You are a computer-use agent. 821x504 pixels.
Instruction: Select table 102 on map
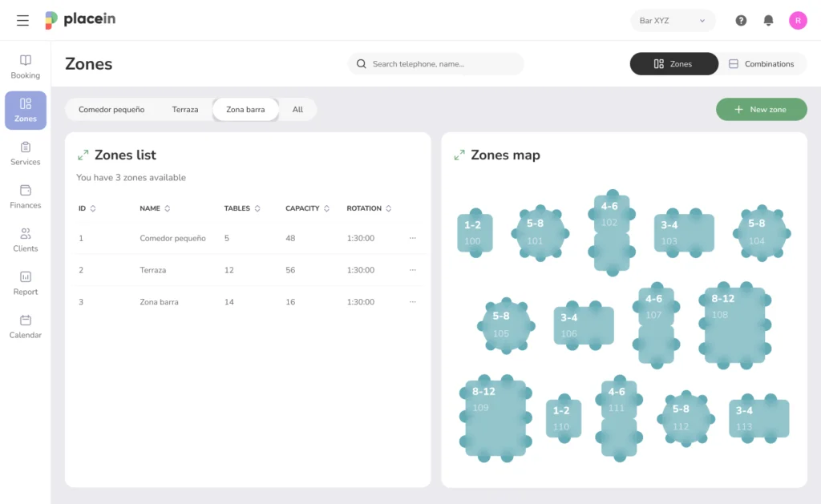pyautogui.click(x=612, y=233)
